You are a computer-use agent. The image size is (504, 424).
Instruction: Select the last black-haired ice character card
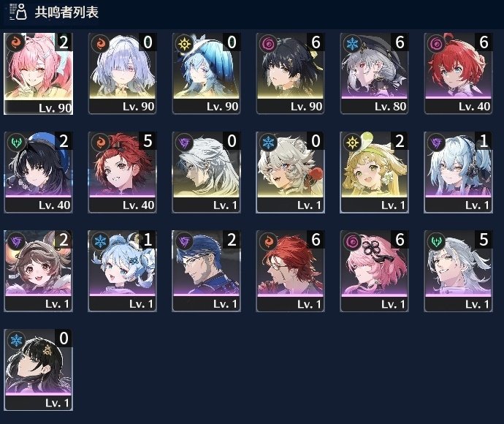click(38, 370)
